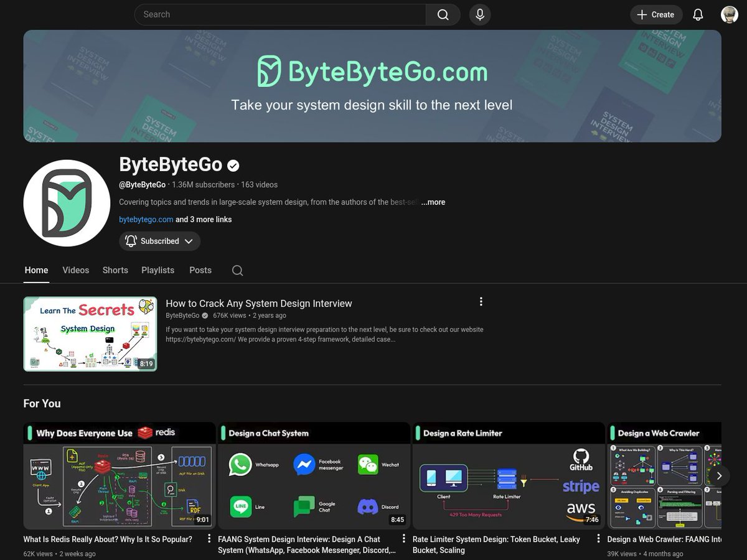Click the channel search magnifier icon
Viewport: 747px width, 560px height.
point(237,270)
